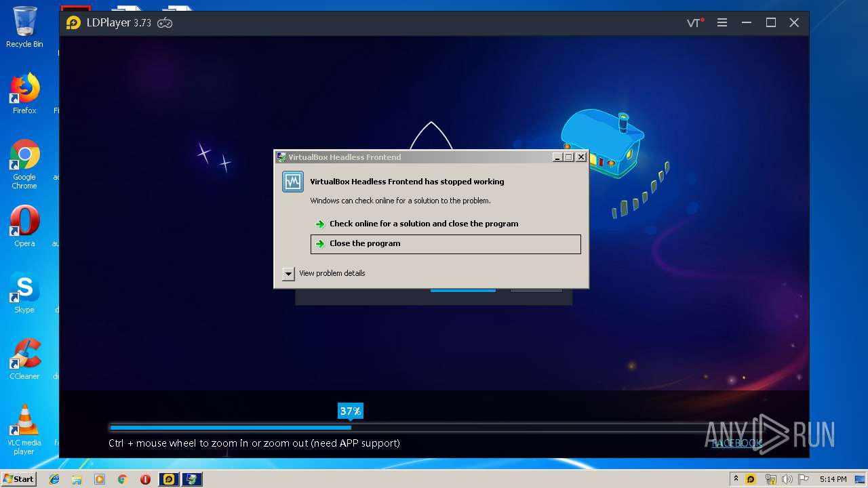
Task: Open LDPlayer hamburger menu
Action: 722,22
